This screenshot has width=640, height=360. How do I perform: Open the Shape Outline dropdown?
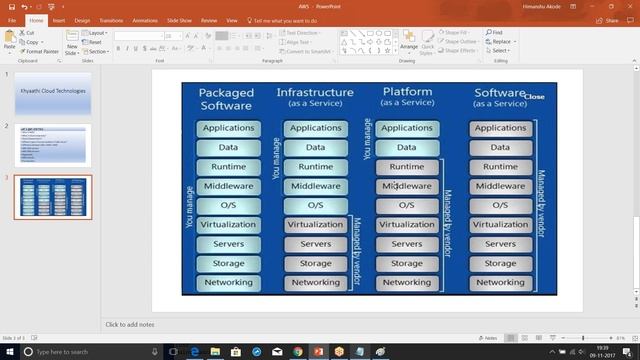pyautogui.click(x=458, y=41)
